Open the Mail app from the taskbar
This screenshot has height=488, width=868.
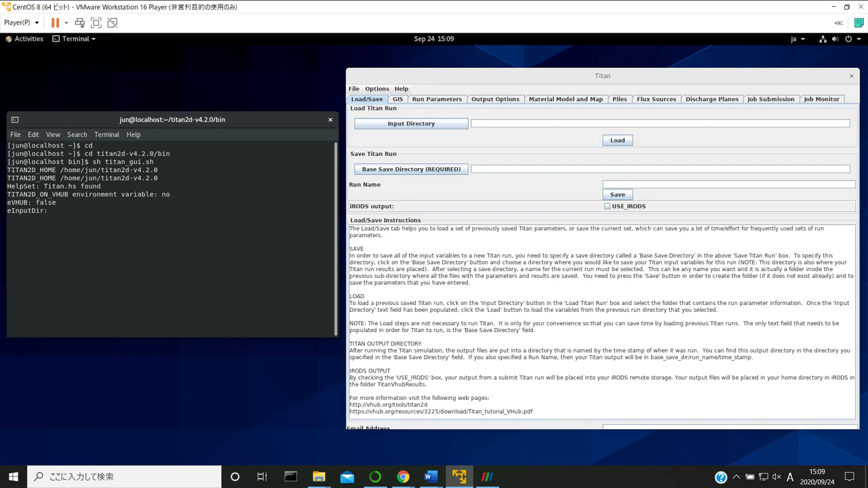click(347, 476)
